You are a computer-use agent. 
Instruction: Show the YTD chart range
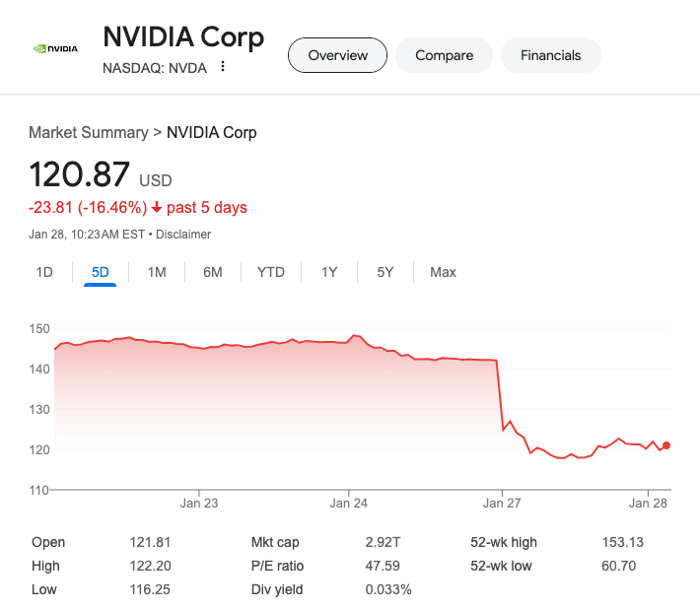[271, 272]
